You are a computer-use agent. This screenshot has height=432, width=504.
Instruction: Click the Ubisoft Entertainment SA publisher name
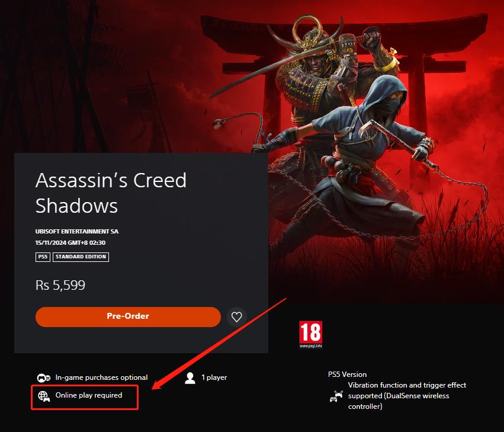[x=77, y=231]
